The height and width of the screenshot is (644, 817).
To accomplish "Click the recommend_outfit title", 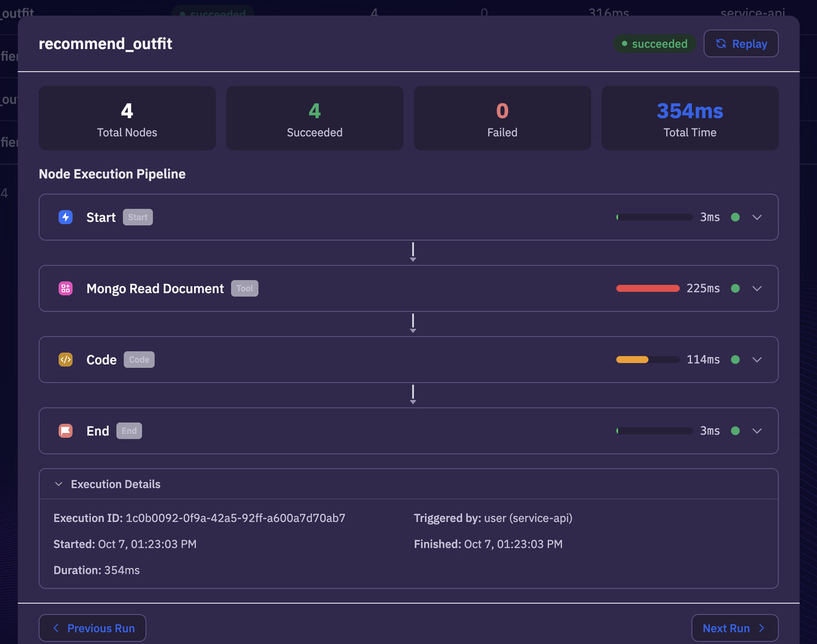I will click(106, 43).
